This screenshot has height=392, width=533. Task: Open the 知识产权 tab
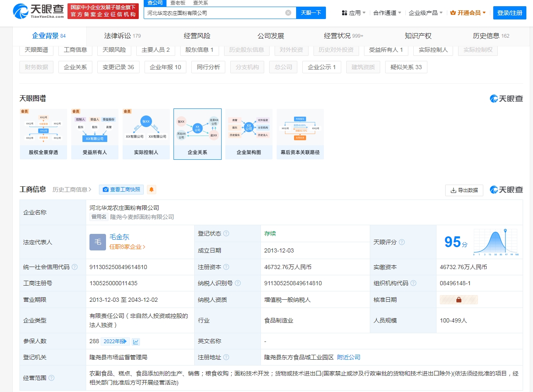pos(418,36)
